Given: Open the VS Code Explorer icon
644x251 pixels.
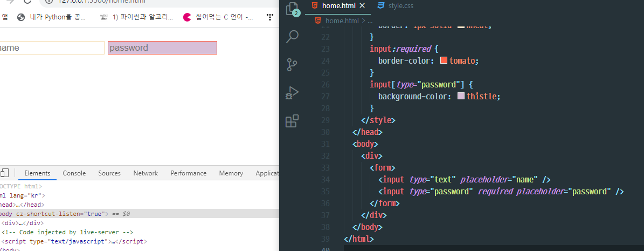Looking at the screenshot, I should coord(292,9).
